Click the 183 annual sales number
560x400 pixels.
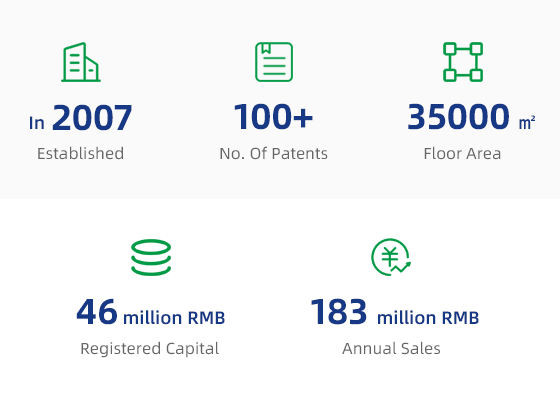339,312
